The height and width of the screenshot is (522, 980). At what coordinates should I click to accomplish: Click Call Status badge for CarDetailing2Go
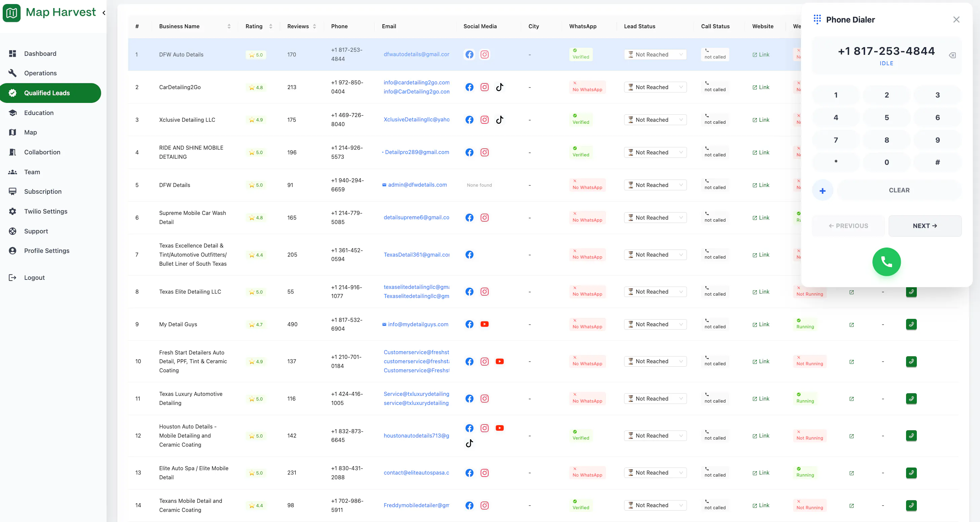point(715,87)
